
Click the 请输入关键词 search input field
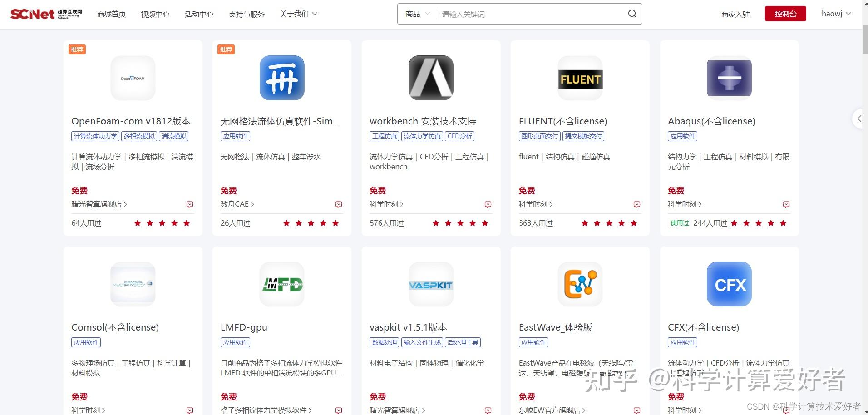[531, 14]
